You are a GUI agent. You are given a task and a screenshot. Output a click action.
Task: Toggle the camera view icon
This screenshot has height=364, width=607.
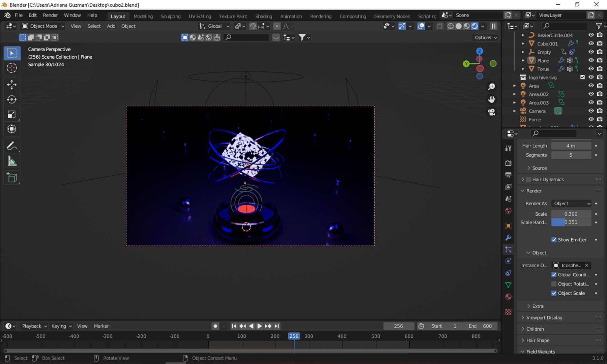(492, 112)
